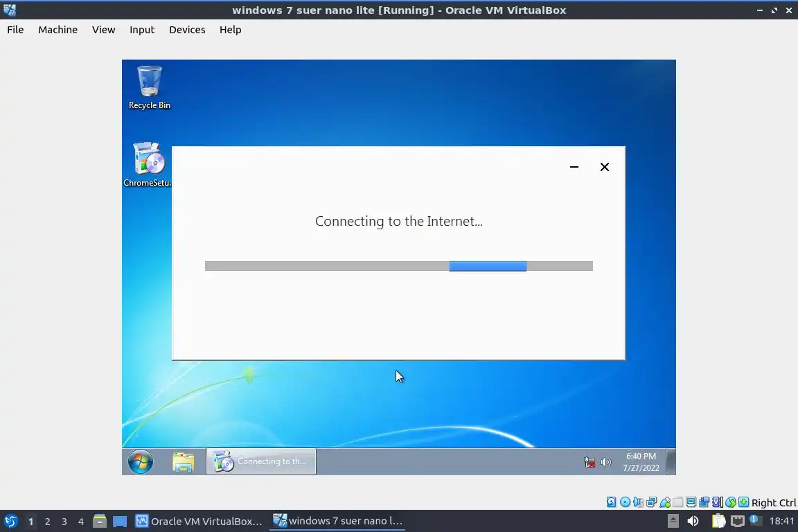Switch to host workspace 1

pos(30,522)
